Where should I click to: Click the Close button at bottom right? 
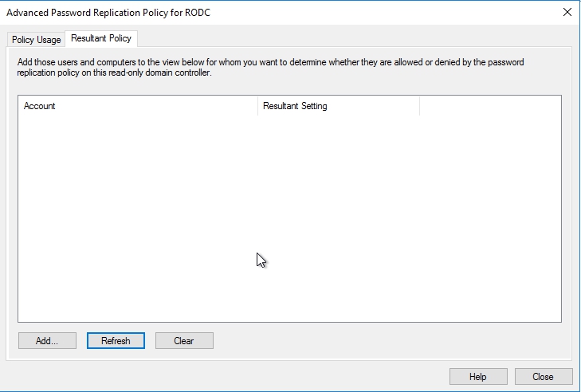pos(543,376)
